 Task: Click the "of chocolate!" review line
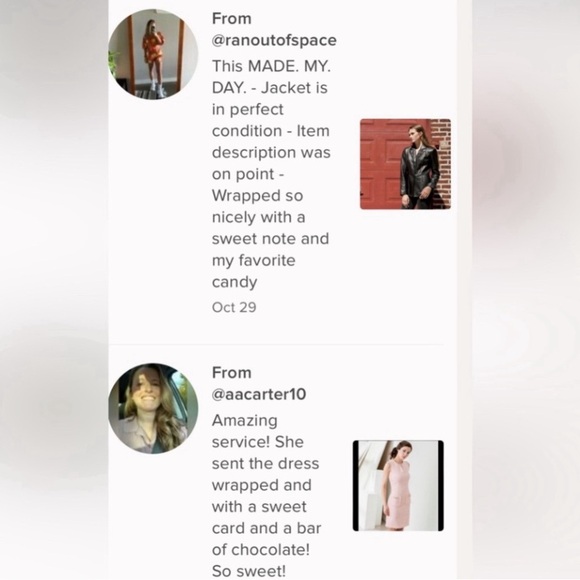[x=261, y=550]
